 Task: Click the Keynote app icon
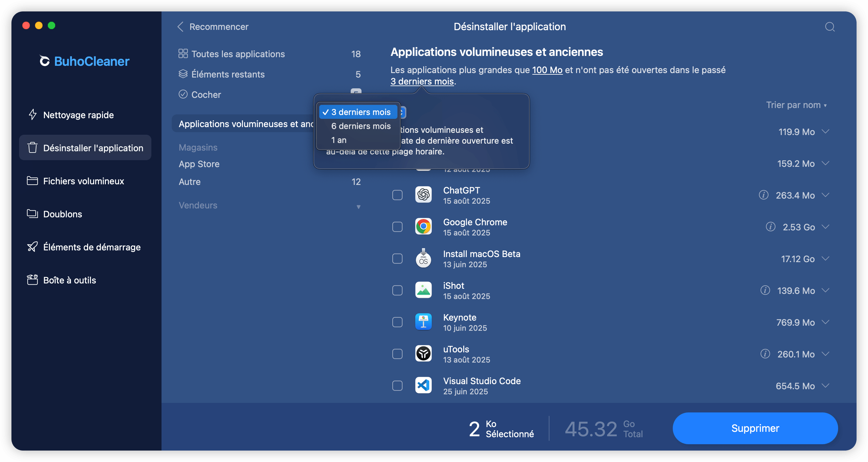click(x=423, y=322)
